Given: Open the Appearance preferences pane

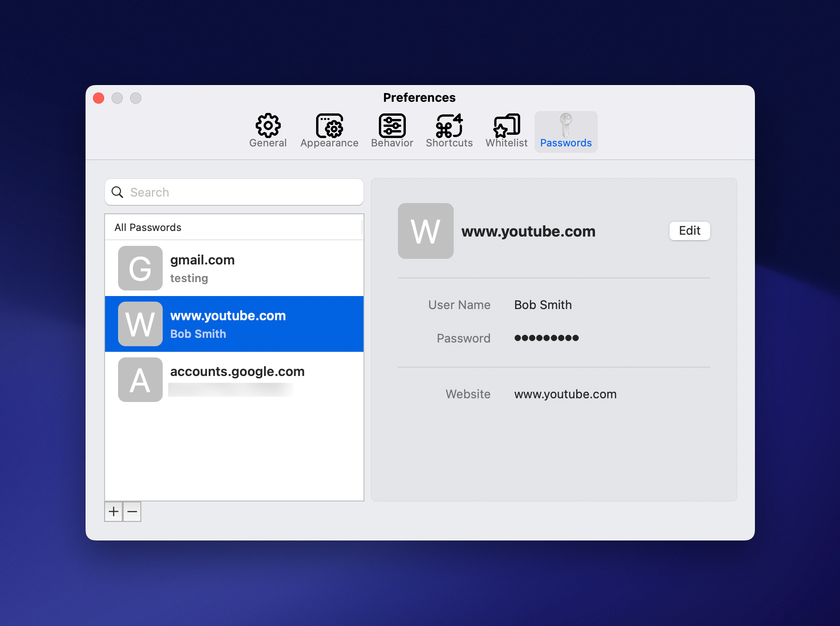Looking at the screenshot, I should click(329, 130).
